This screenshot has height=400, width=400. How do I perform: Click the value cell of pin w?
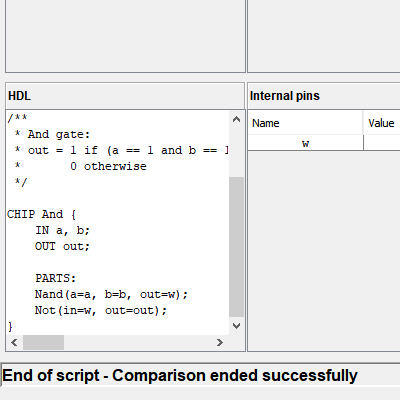pos(382,143)
